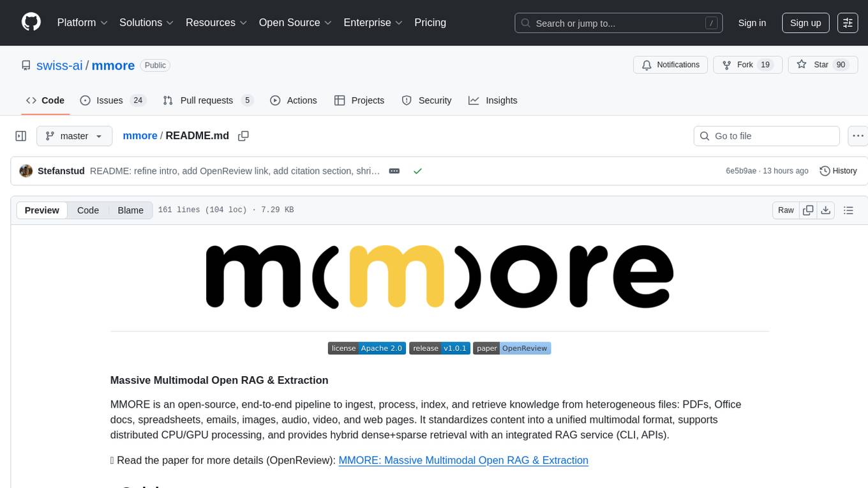The width and height of the screenshot is (868, 488).
Task: Copy the file path icon
Action: coord(243,136)
